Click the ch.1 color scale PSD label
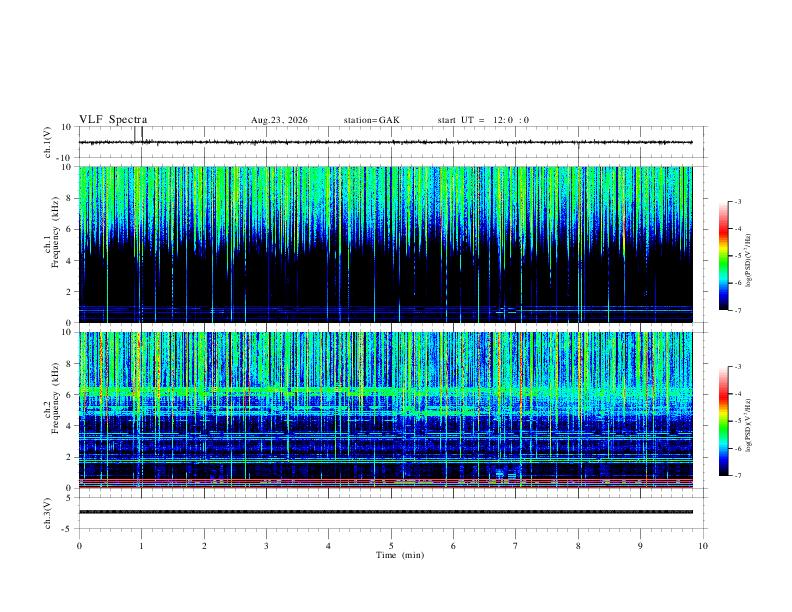Screen dimensions: 792x612 (749, 261)
